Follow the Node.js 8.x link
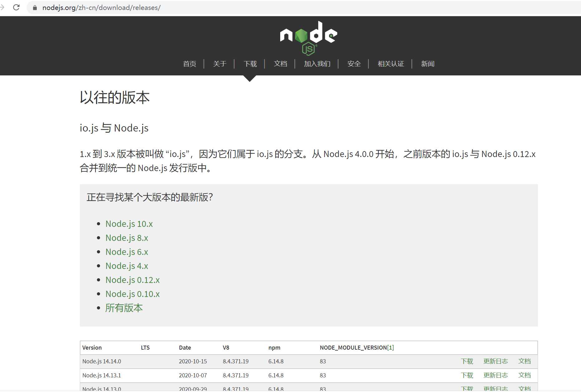The image size is (581, 392). pyautogui.click(x=127, y=238)
